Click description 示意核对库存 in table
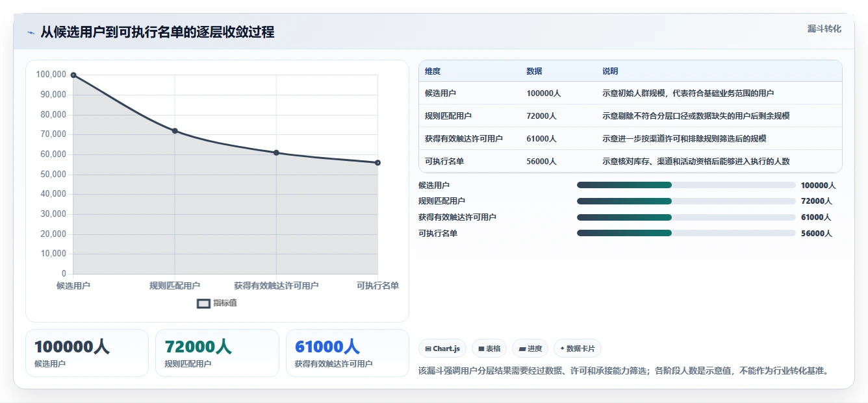Viewport: 868px width, 403px height. 696,162
